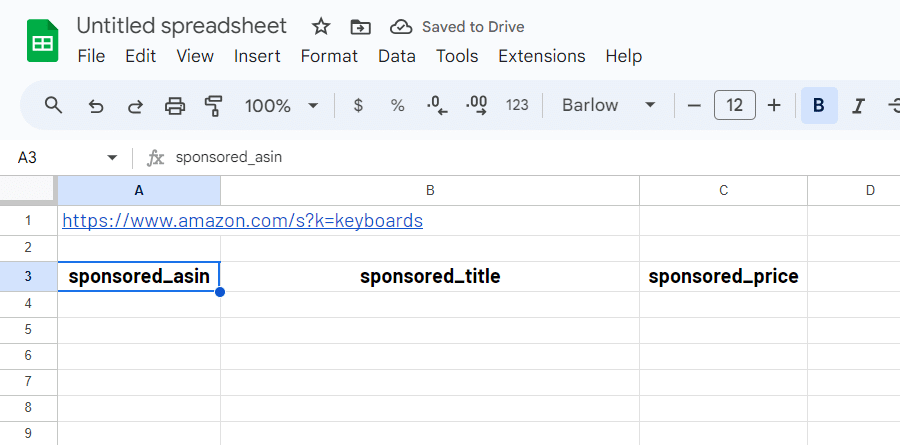Open the Amazon keyboards link

[242, 220]
